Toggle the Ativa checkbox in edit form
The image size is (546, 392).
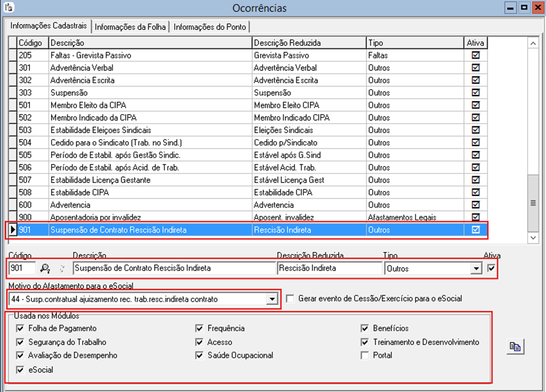click(491, 268)
